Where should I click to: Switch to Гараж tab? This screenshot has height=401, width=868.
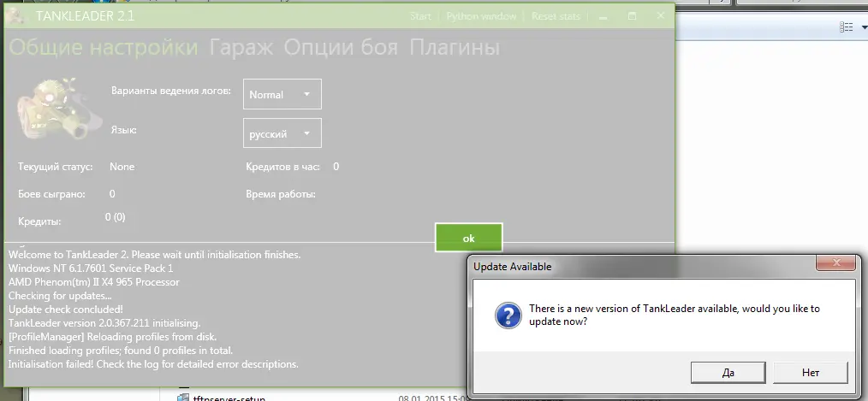(241, 48)
